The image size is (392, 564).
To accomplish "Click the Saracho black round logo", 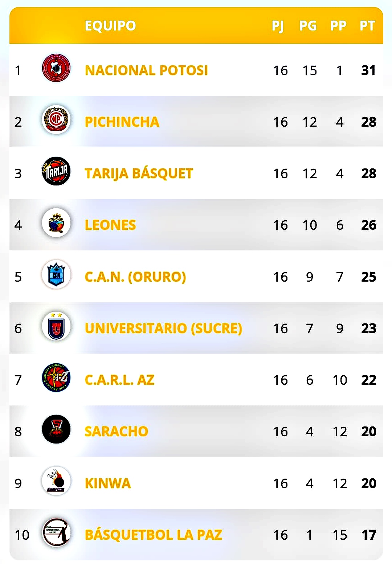I will pos(56,429).
